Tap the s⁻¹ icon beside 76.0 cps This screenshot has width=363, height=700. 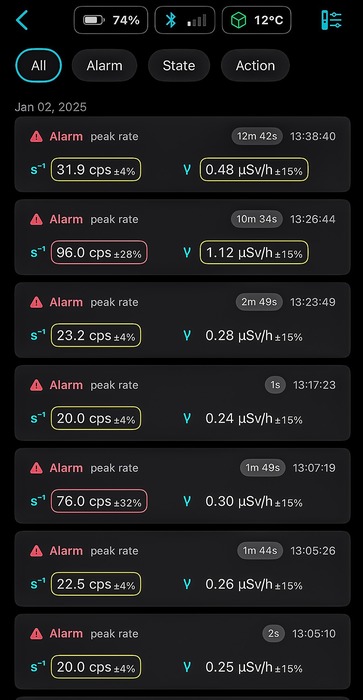coord(38,501)
